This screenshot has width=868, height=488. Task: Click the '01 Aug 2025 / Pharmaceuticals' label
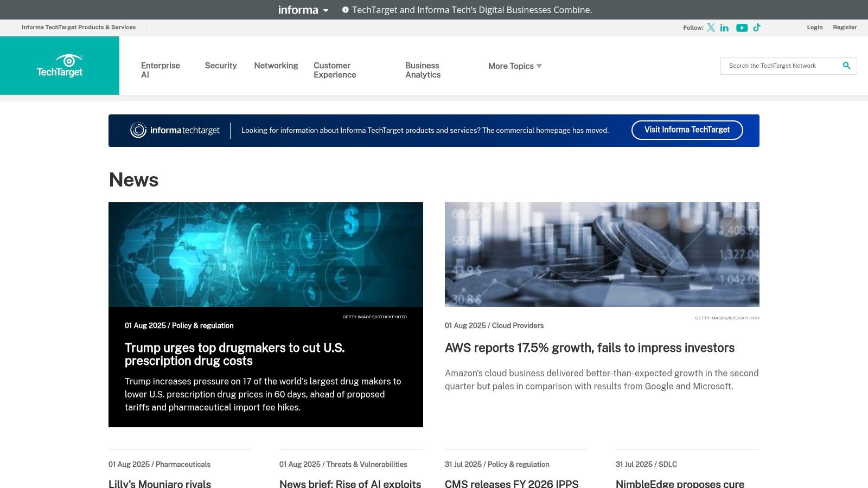click(x=159, y=464)
